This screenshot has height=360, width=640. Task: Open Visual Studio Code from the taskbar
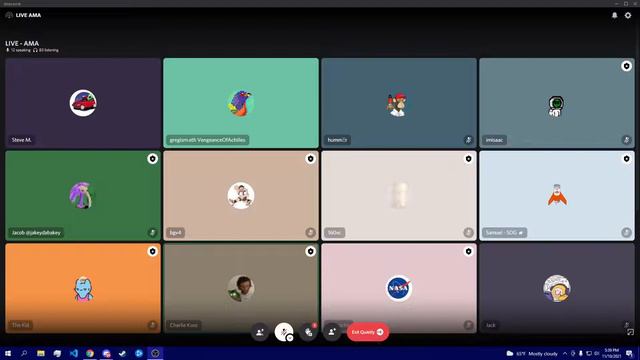coord(73,353)
